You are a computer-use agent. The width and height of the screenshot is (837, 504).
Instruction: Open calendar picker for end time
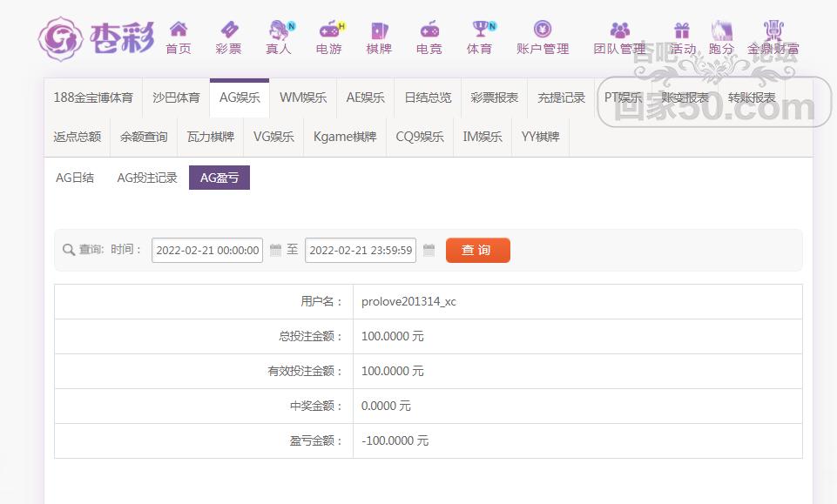429,250
